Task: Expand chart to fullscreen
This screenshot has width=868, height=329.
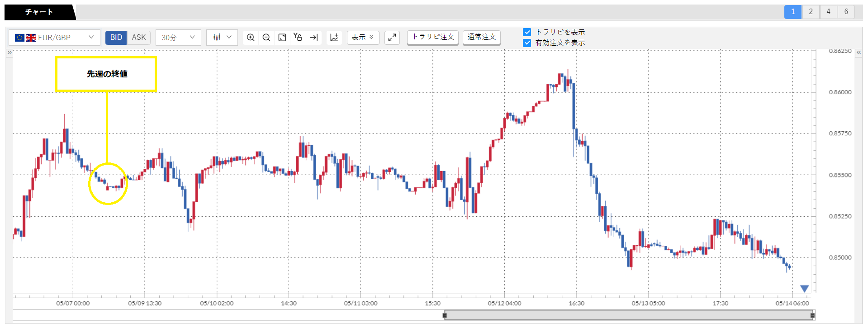Action: pyautogui.click(x=392, y=38)
